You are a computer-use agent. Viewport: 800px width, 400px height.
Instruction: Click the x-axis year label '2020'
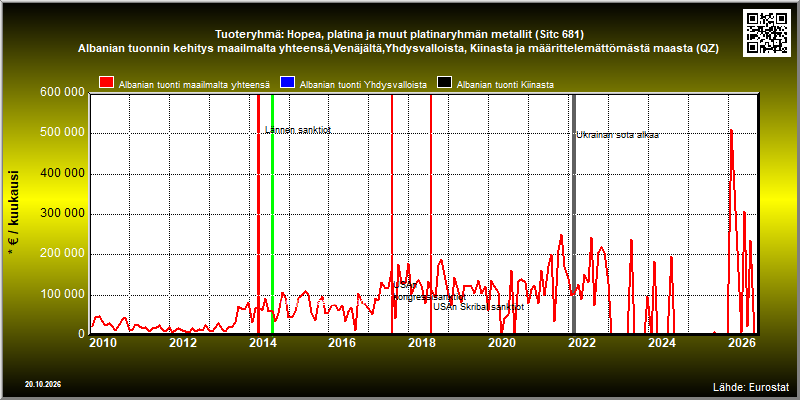502,342
